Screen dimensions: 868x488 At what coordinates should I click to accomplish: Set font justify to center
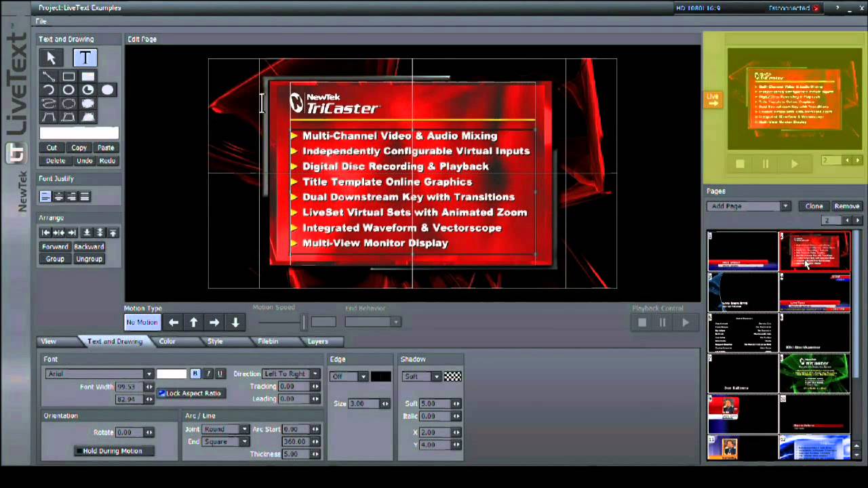pos(58,197)
